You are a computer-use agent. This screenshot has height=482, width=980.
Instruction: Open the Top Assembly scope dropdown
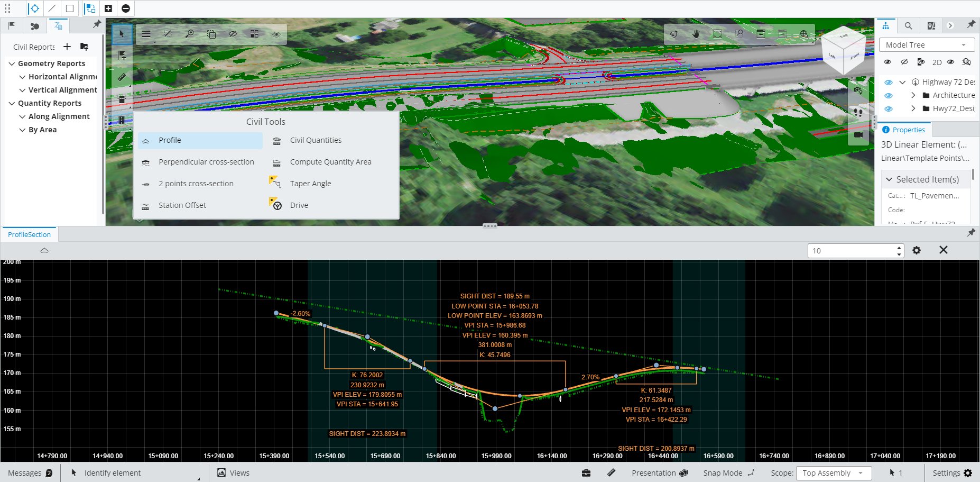coord(834,472)
